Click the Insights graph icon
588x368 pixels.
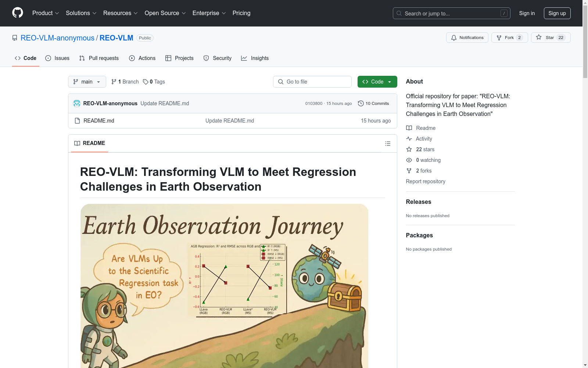coord(244,58)
